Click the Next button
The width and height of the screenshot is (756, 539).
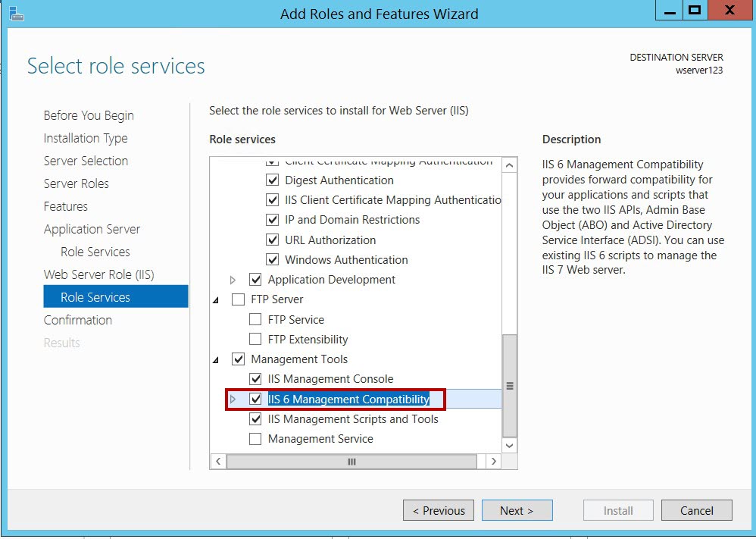pyautogui.click(x=517, y=510)
